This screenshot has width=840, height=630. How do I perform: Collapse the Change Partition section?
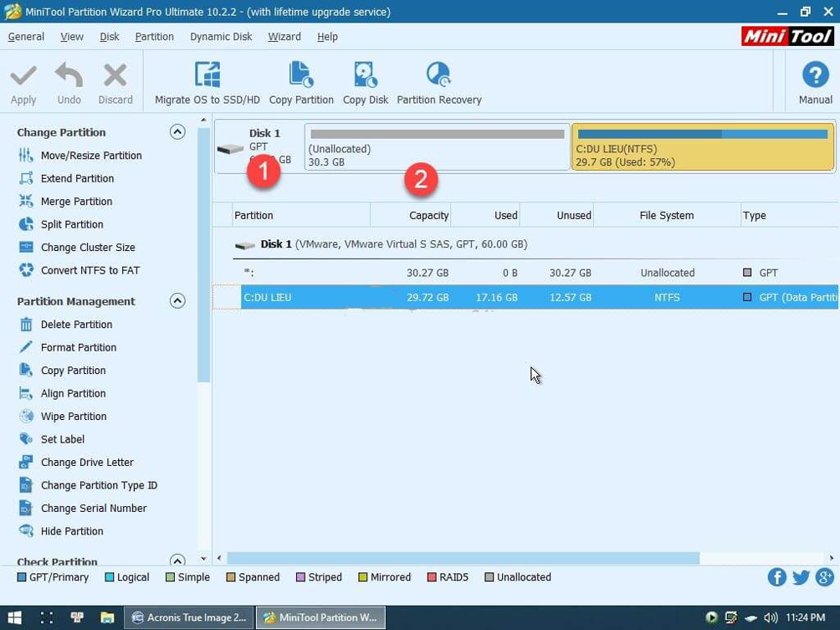click(x=177, y=132)
